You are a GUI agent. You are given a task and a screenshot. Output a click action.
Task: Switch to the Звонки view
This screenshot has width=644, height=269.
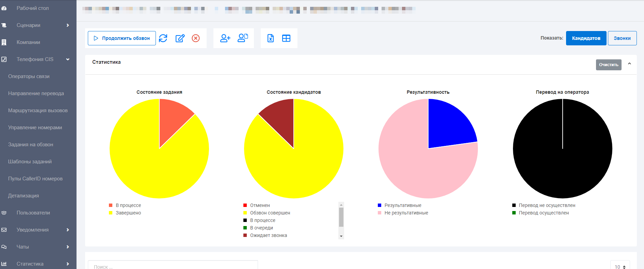tap(622, 38)
